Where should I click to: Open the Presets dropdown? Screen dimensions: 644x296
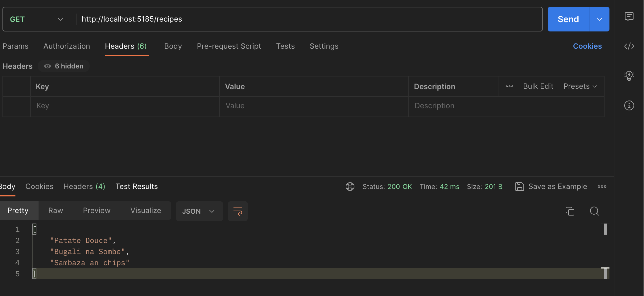pos(580,86)
